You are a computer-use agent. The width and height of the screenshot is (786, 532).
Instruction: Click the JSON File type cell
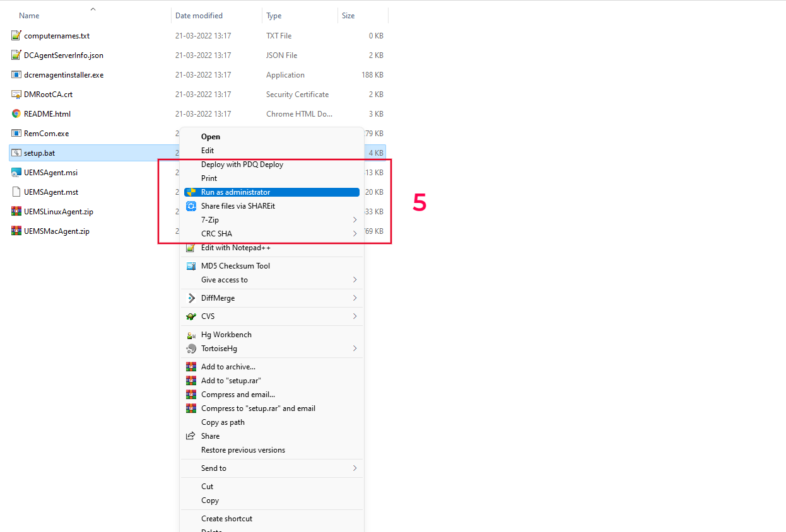point(281,55)
